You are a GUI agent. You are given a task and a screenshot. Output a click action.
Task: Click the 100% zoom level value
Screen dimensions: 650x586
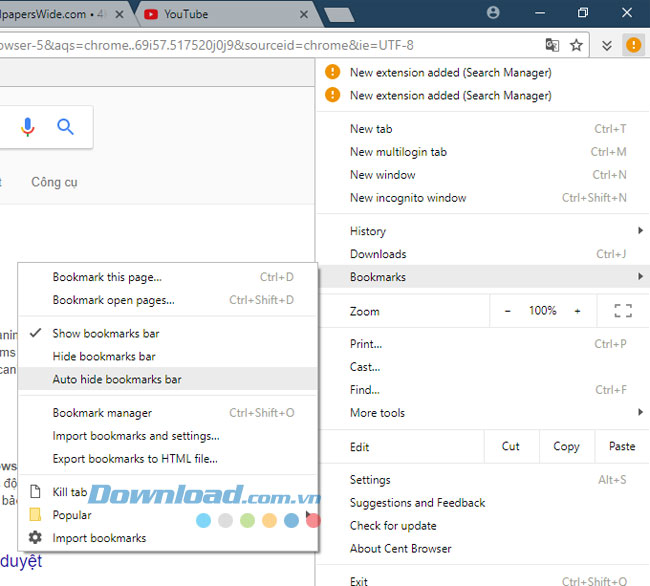(x=542, y=310)
